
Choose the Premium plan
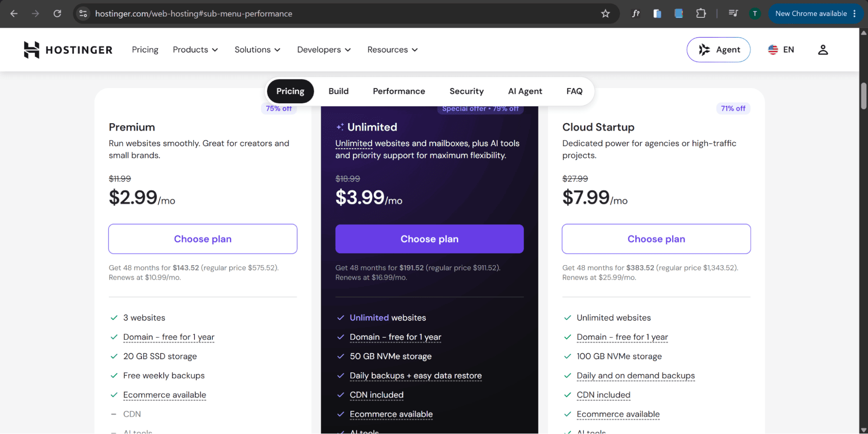[x=203, y=239]
